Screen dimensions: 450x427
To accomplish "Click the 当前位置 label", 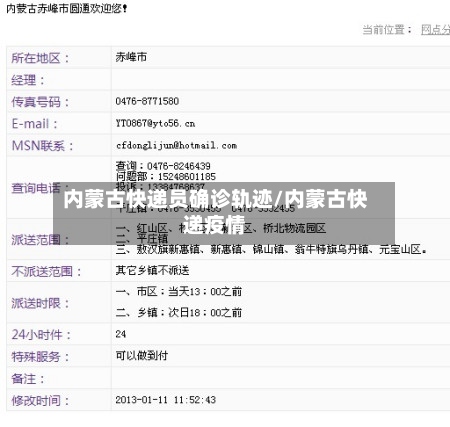I will (387, 30).
